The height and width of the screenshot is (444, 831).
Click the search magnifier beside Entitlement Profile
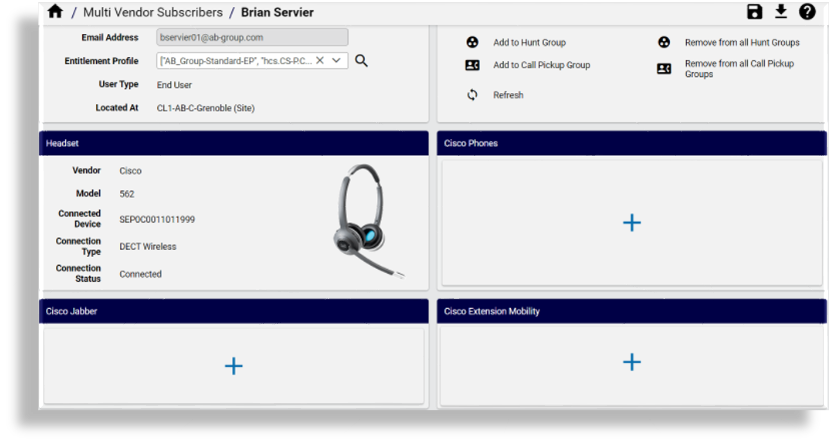(x=362, y=61)
